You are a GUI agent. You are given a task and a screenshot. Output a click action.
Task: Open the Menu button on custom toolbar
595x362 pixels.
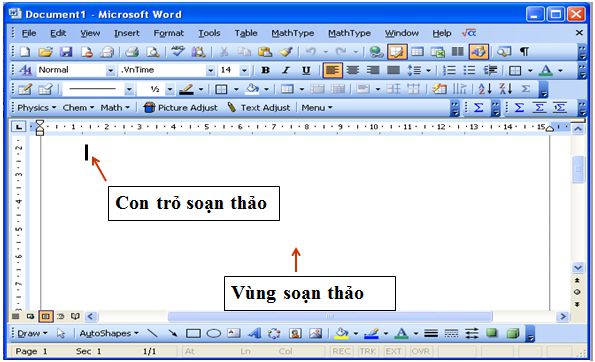(x=317, y=108)
